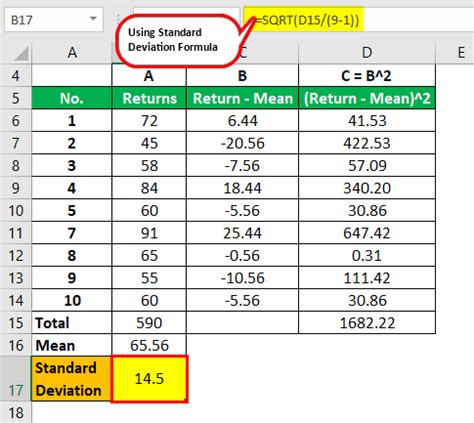Image resolution: width=474 pixels, height=423 pixels.
Task: Click the Select All corner triangle
Action: [22, 54]
